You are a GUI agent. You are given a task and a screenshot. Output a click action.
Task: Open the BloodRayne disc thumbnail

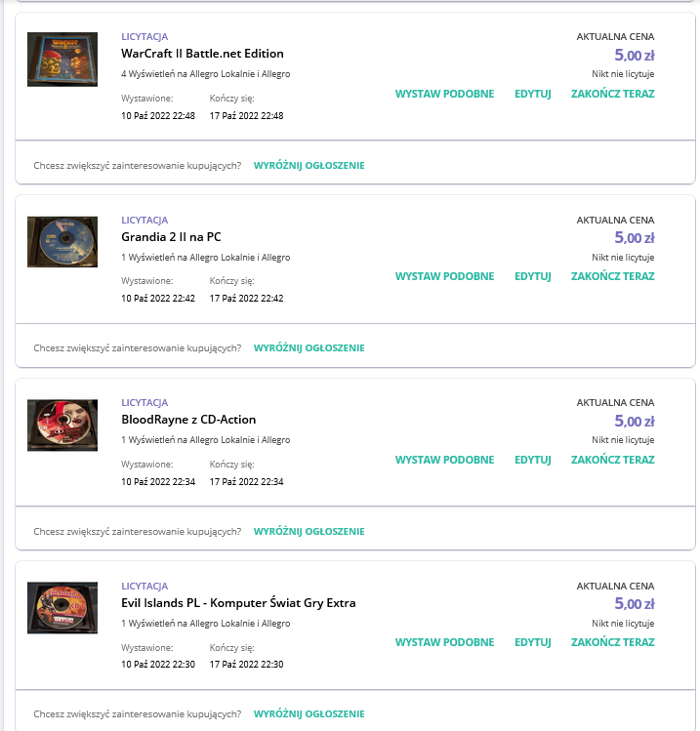(x=62, y=426)
